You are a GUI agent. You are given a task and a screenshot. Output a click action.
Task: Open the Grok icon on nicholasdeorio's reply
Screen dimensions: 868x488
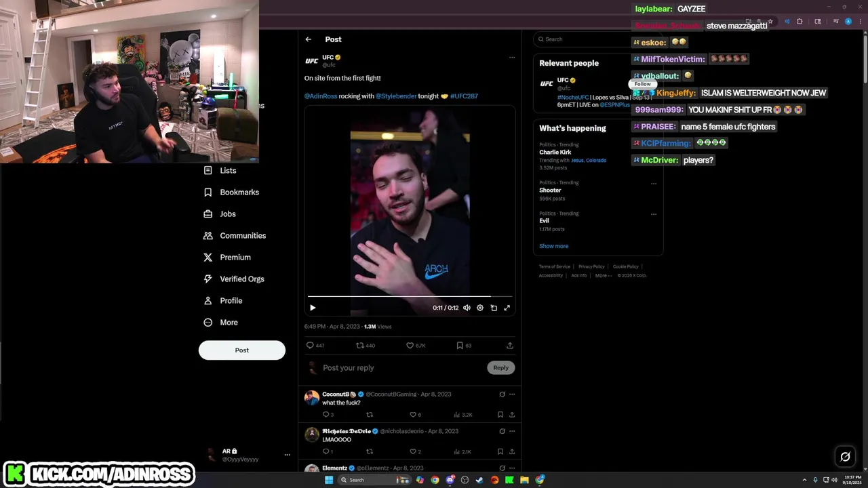(x=502, y=431)
